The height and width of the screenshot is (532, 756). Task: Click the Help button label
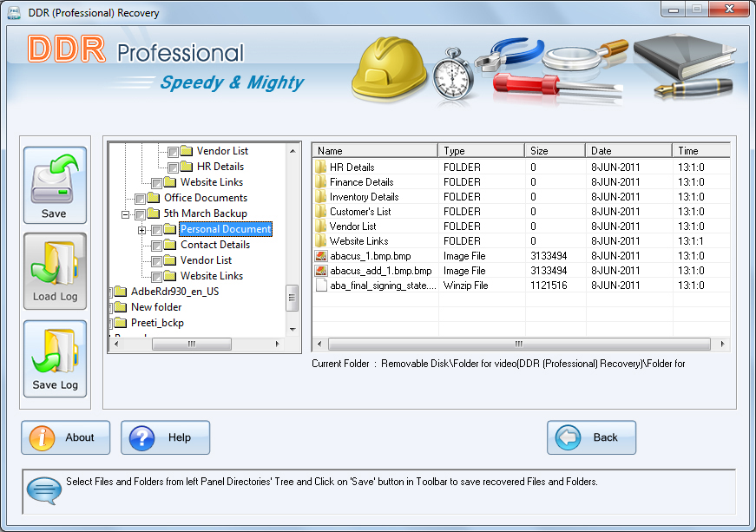coord(180,437)
